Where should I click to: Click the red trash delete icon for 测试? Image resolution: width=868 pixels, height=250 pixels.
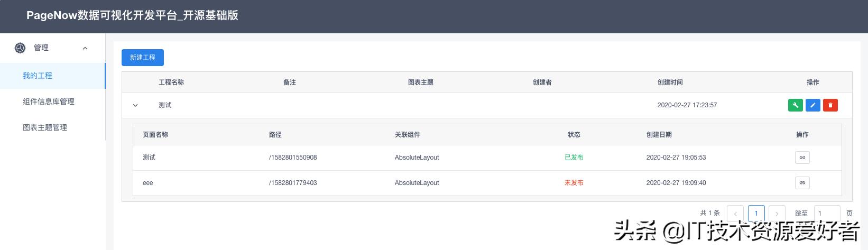point(830,105)
